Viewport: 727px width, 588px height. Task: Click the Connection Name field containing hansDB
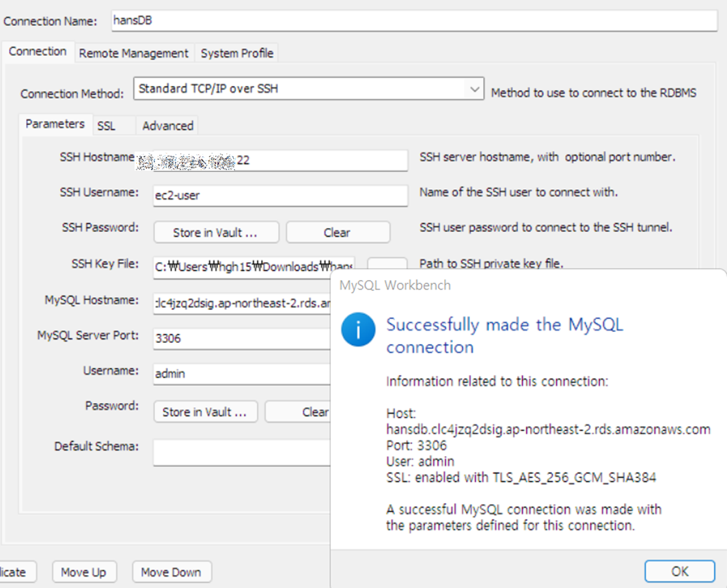(414, 21)
